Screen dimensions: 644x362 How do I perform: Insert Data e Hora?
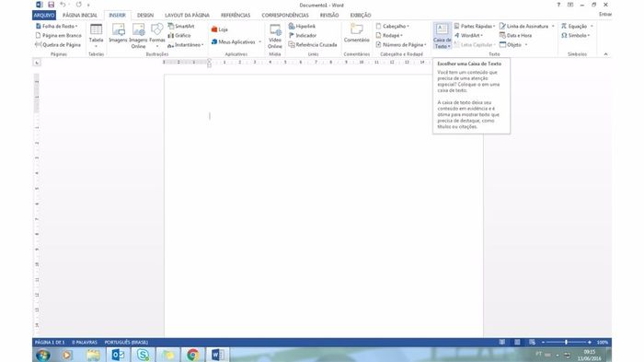[x=515, y=35]
